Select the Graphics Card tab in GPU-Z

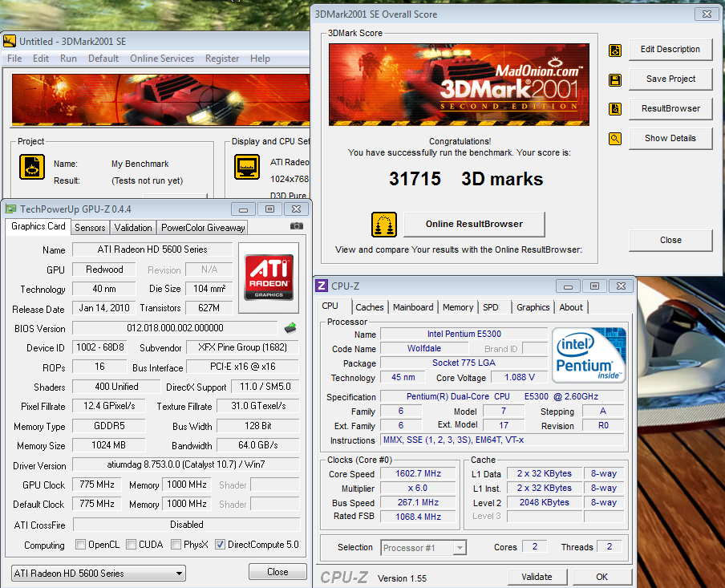(38, 226)
